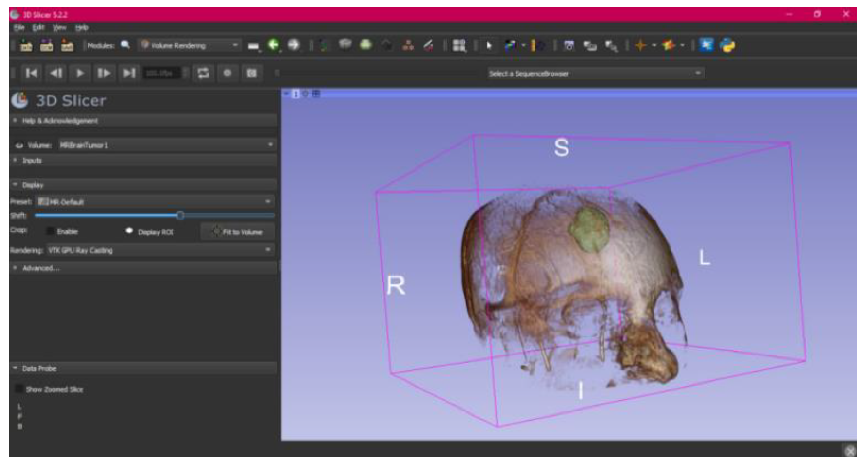The image size is (868, 462).
Task: Enable the Crop checkbox
Action: pyautogui.click(x=50, y=231)
